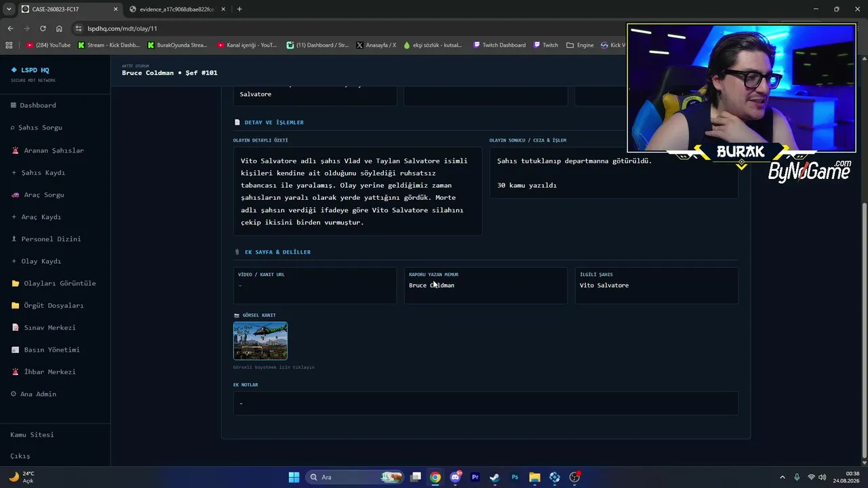The height and width of the screenshot is (488, 868).
Task: Open Olayları Görüntüle page
Action: tap(54, 283)
